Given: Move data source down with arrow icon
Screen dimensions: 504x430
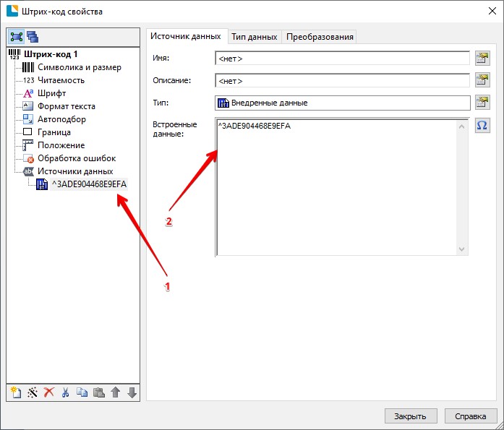Looking at the screenshot, I should pyautogui.click(x=132, y=392).
